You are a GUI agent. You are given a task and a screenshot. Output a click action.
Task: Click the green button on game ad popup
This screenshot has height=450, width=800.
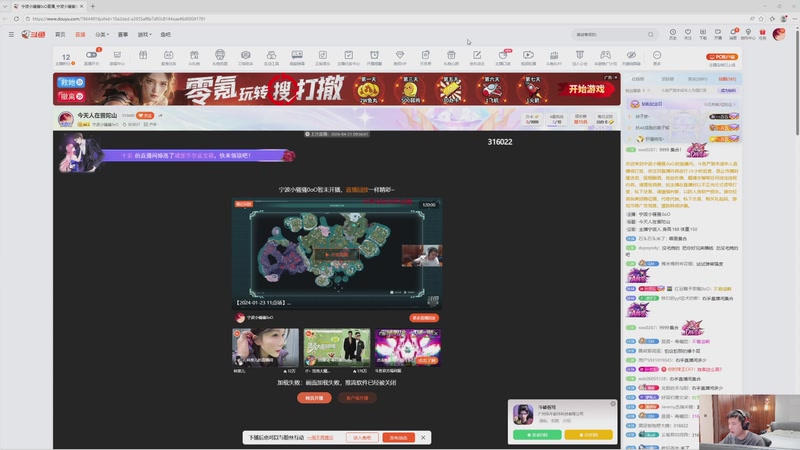537,435
